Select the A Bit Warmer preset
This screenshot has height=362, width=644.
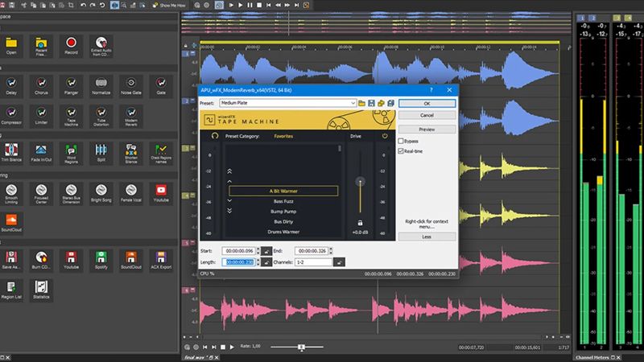coord(283,191)
